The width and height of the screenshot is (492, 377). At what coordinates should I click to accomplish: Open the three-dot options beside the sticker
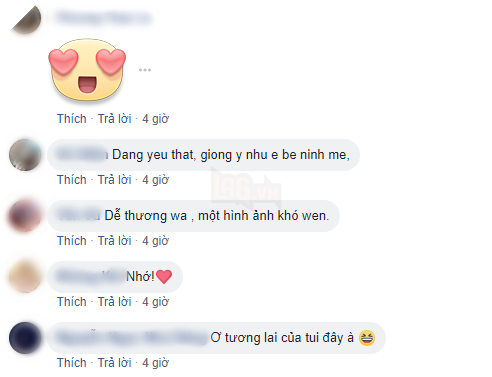145,70
